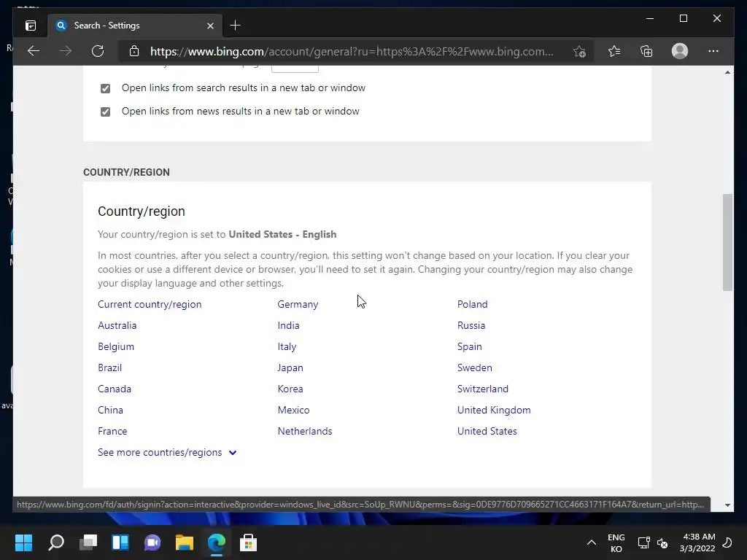Screen dimensions: 747x560
Task: Select Belgium as country
Action: coord(116,346)
